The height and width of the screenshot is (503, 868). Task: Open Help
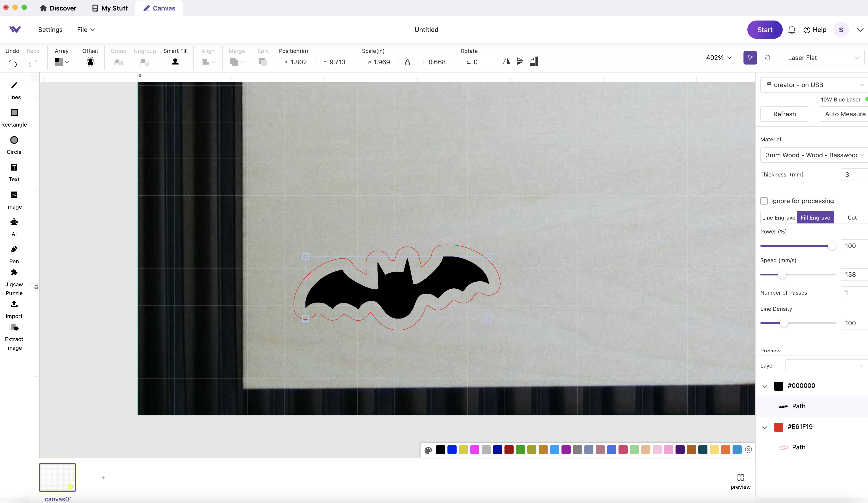tap(815, 30)
